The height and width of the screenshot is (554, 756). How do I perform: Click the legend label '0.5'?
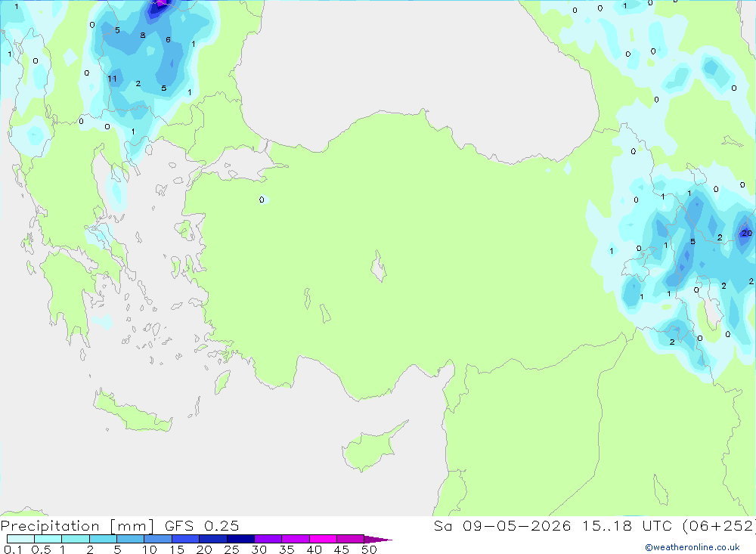click(x=41, y=549)
